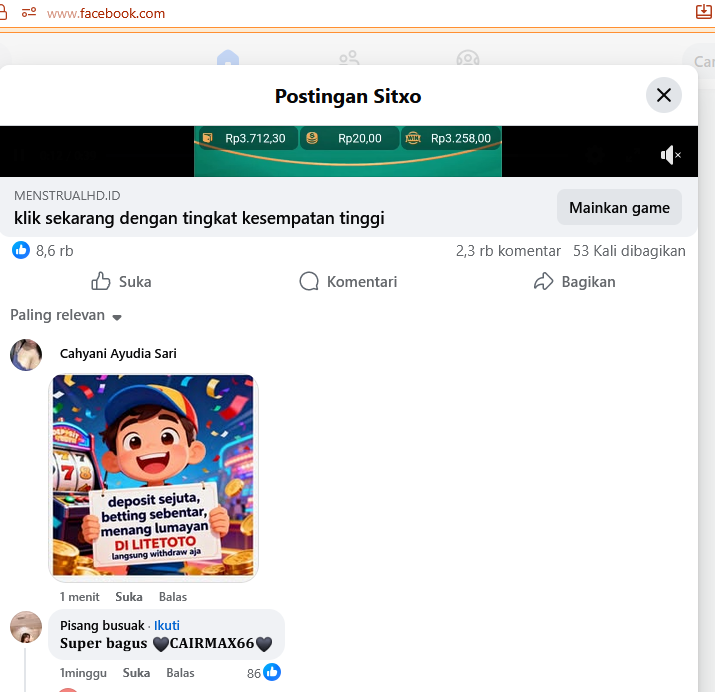This screenshot has width=715, height=692.
Task: Open the blue like reaction icon beside 8,6 rb
Action: click(21, 250)
